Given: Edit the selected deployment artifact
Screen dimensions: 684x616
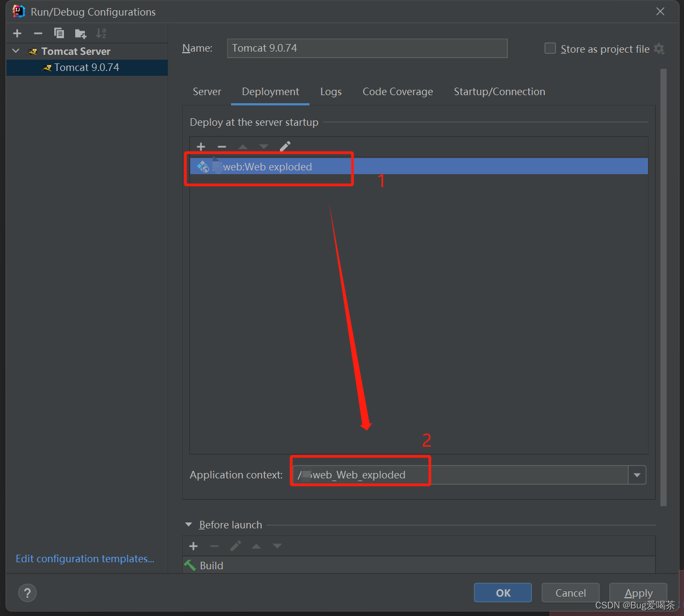Looking at the screenshot, I should click(285, 146).
